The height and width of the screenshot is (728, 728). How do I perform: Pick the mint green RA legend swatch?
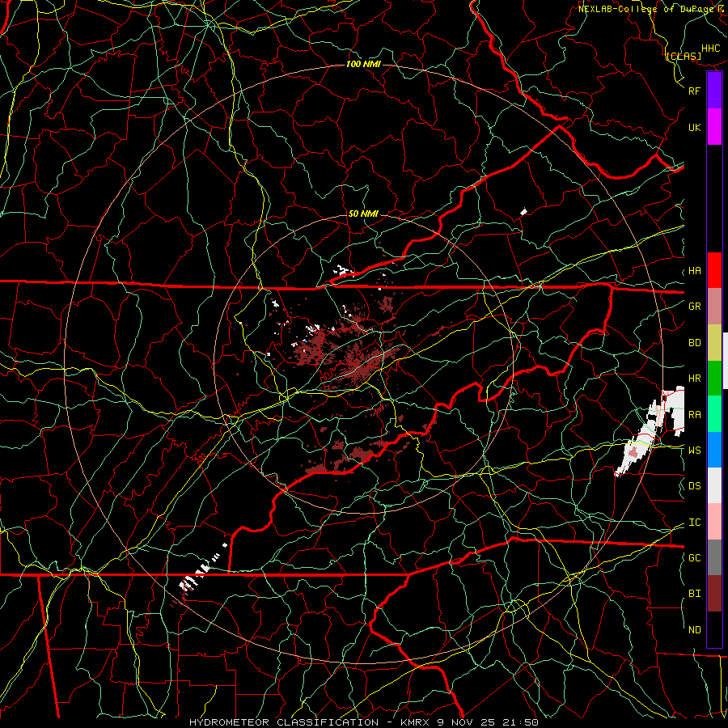click(x=714, y=413)
